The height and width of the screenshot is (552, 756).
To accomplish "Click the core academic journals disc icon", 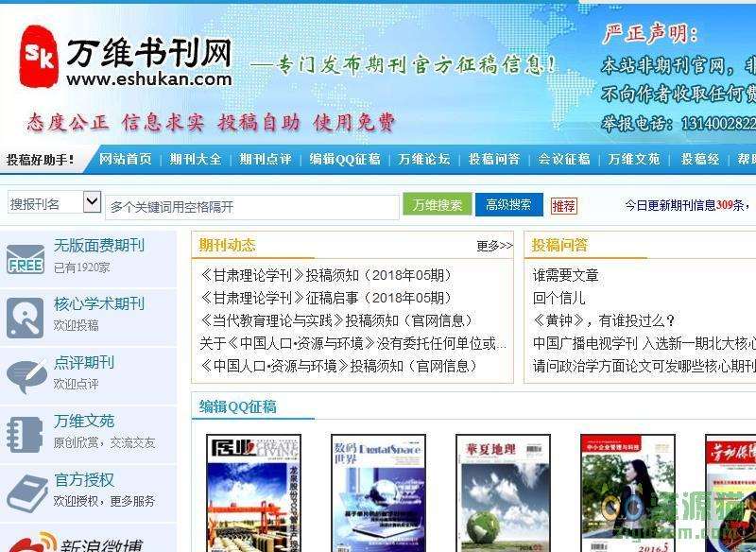I will click(26, 318).
